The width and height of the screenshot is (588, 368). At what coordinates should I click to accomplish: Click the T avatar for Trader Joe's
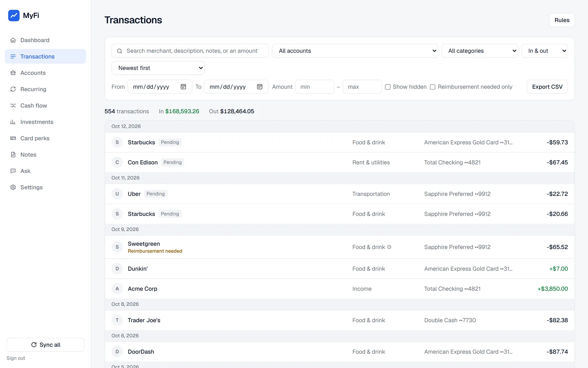(x=117, y=320)
